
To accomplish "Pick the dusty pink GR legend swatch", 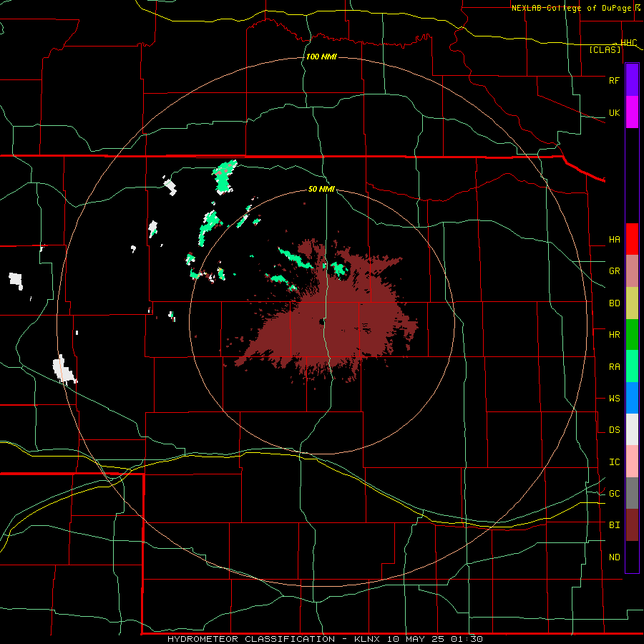I will tap(632, 270).
